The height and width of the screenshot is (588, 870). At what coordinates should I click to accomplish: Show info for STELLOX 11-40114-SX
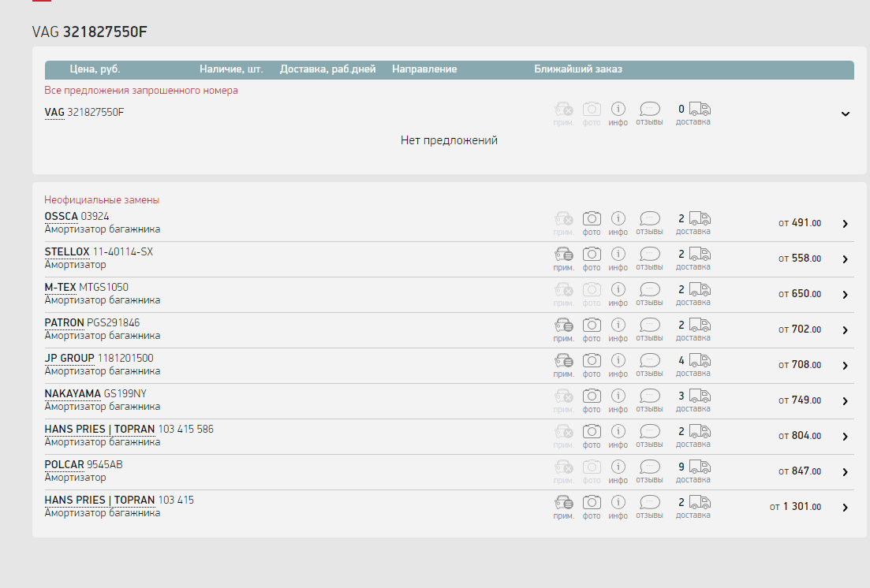[618, 259]
